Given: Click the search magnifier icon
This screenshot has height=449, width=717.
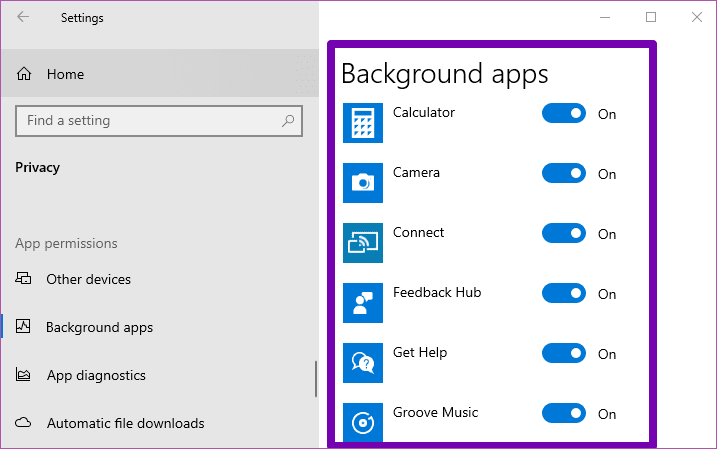Looking at the screenshot, I should 288,121.
